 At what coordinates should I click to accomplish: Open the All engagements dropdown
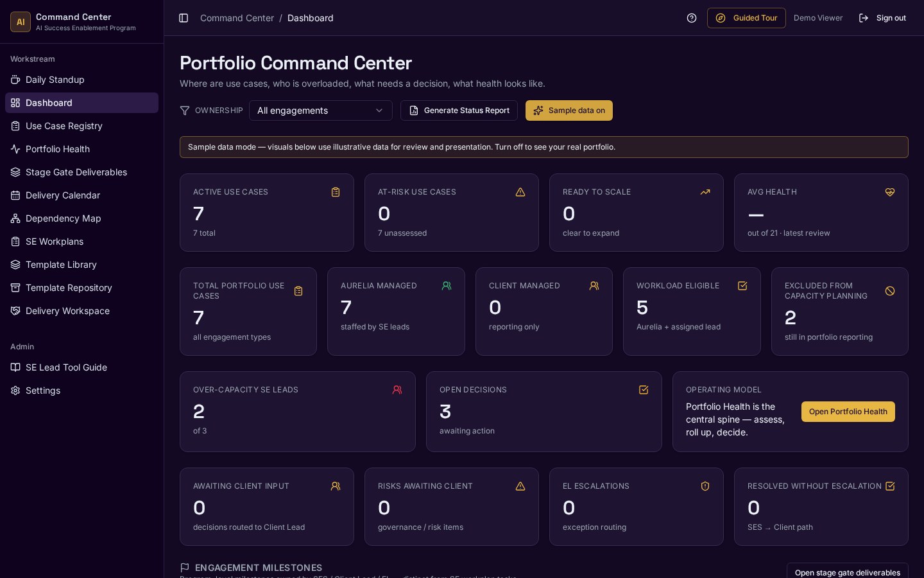coord(320,110)
